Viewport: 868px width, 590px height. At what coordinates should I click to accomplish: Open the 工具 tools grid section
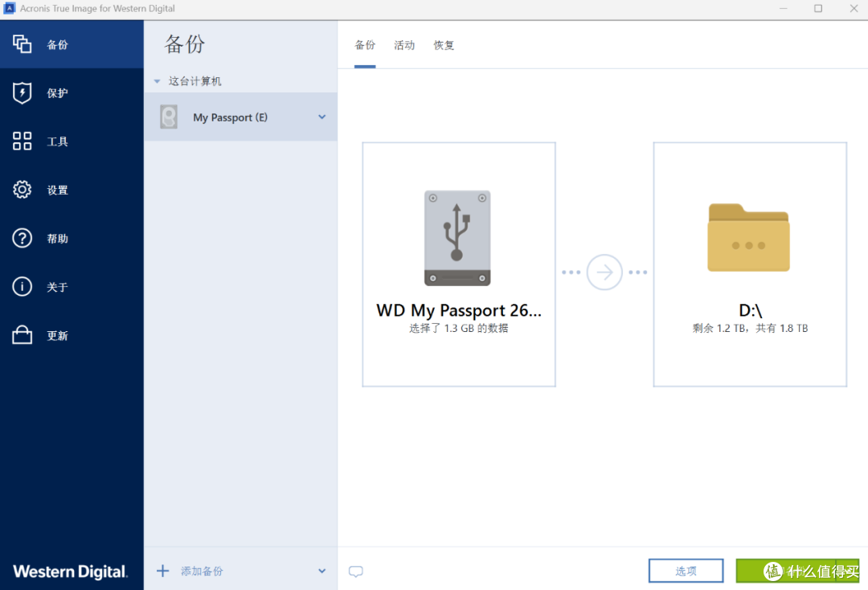[72, 141]
